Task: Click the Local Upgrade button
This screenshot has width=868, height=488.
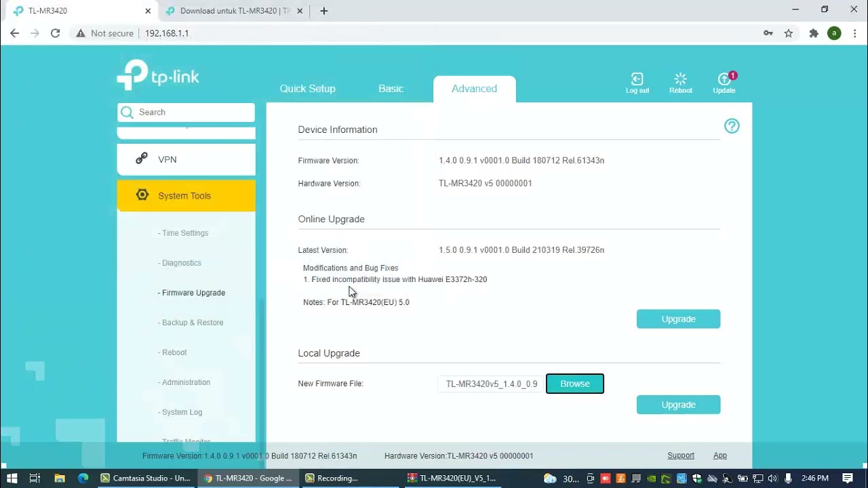Action: (x=678, y=405)
